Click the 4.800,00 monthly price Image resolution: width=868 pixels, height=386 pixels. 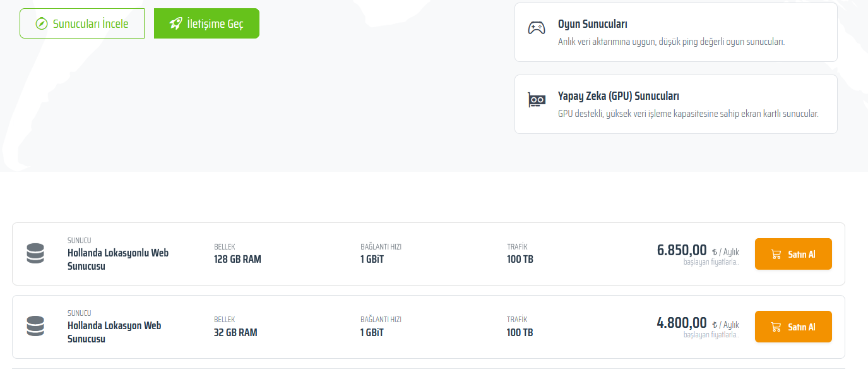click(x=682, y=323)
